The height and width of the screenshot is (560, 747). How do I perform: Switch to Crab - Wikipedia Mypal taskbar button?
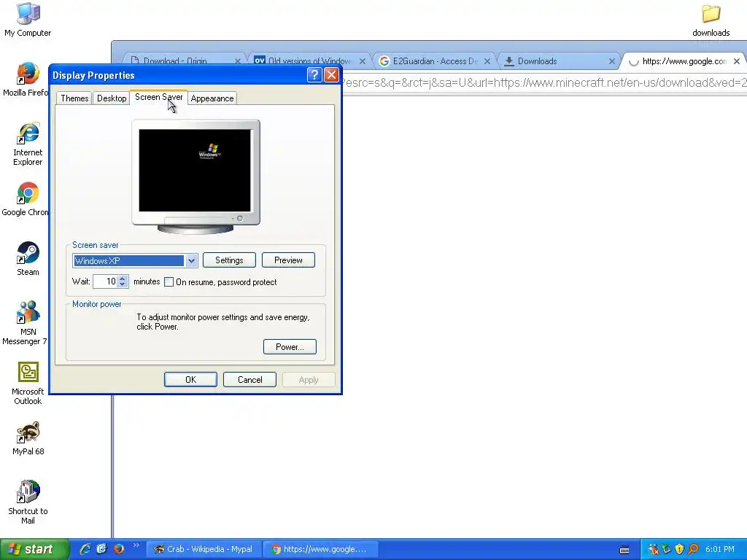point(204,549)
